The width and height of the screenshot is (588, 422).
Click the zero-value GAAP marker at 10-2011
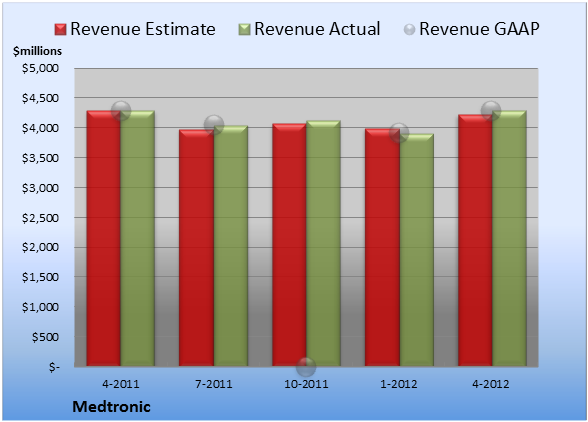click(306, 366)
